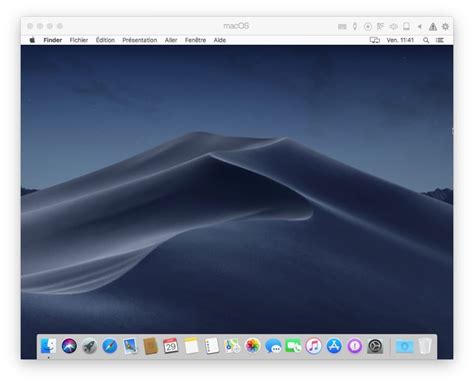Open the Fenêtre menu
The height and width of the screenshot is (384, 474).
click(195, 40)
